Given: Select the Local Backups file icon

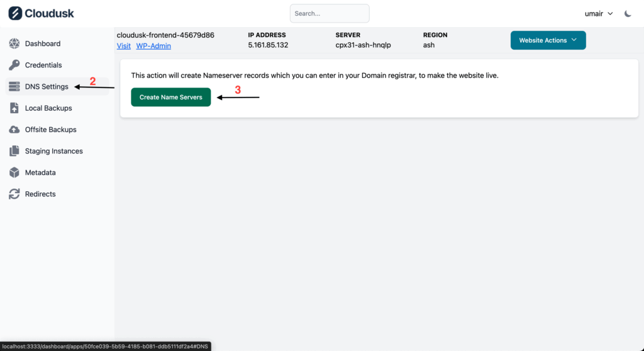Looking at the screenshot, I should 14,108.
